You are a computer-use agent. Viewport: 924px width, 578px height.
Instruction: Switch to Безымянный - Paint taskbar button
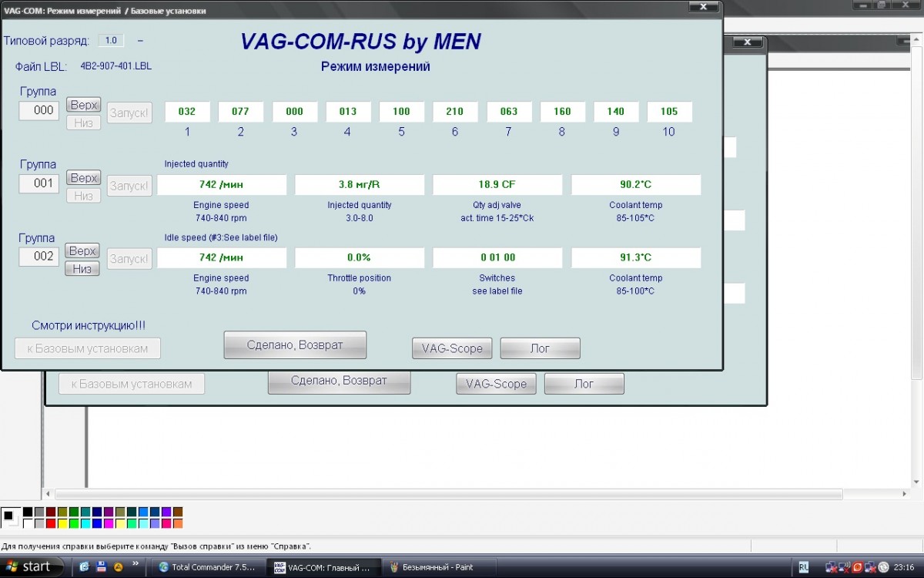[439, 567]
